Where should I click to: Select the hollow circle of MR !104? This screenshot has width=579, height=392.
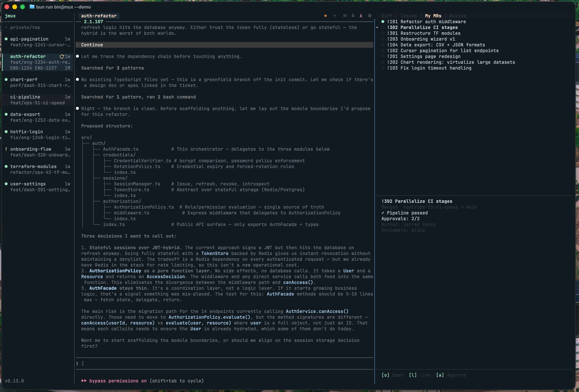(x=383, y=45)
